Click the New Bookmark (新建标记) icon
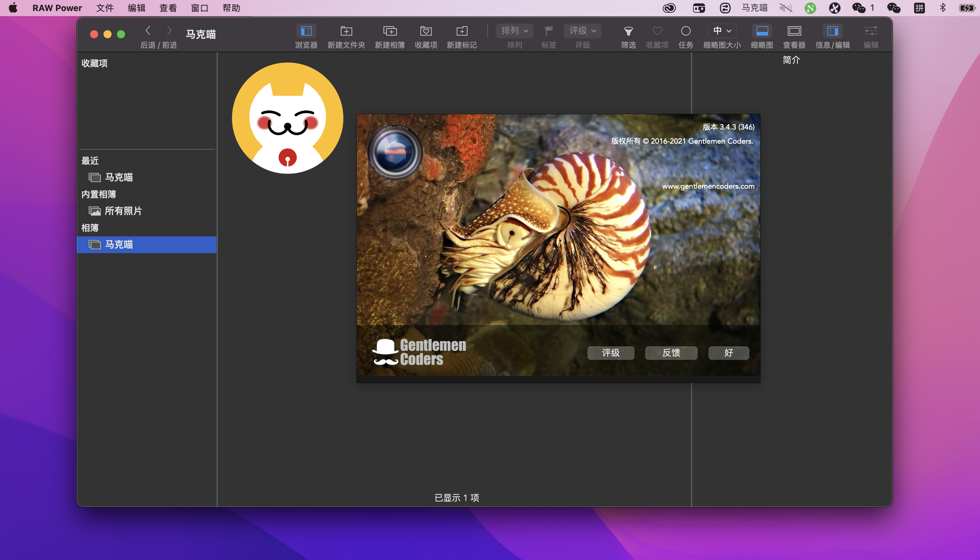The image size is (980, 560). point(461,31)
